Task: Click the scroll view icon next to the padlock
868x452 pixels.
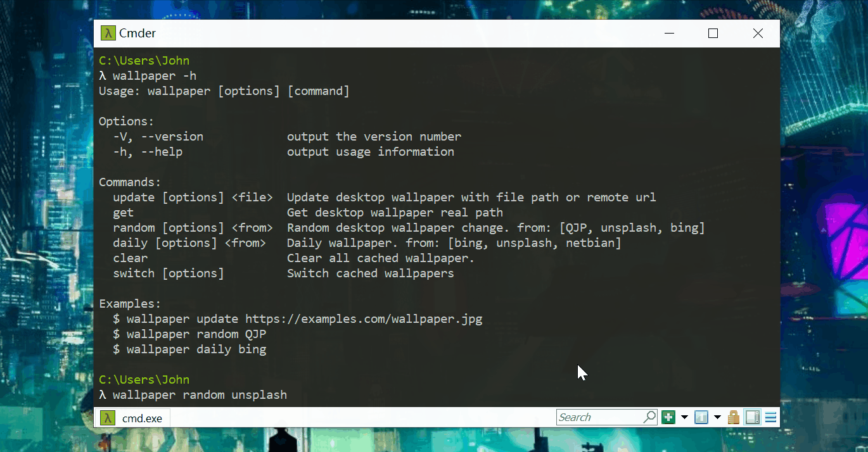Action: [752, 417]
